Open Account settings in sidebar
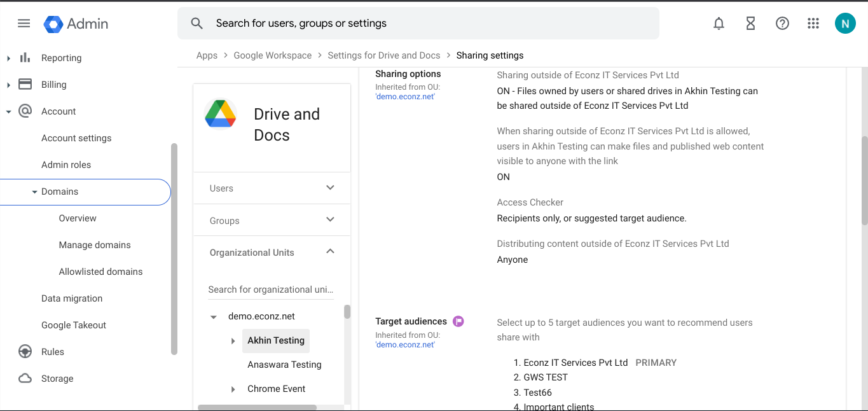 76,138
